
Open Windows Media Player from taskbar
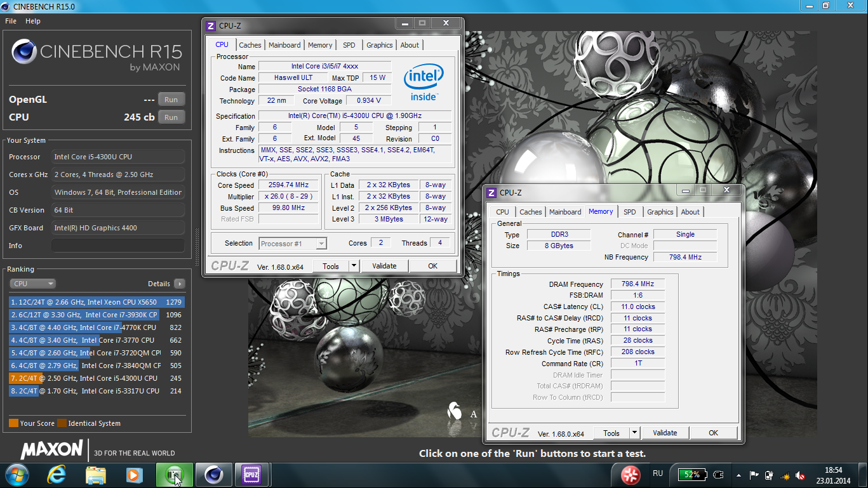[x=134, y=475]
